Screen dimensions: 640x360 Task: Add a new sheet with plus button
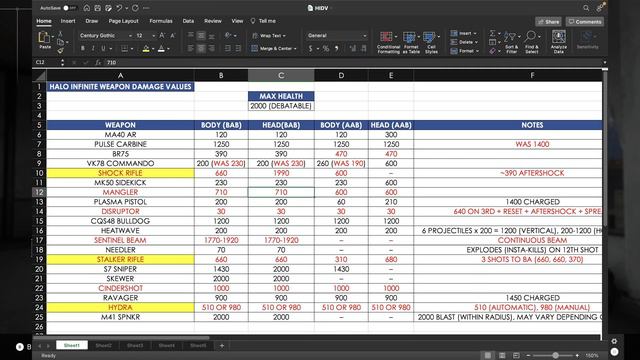coord(222,346)
